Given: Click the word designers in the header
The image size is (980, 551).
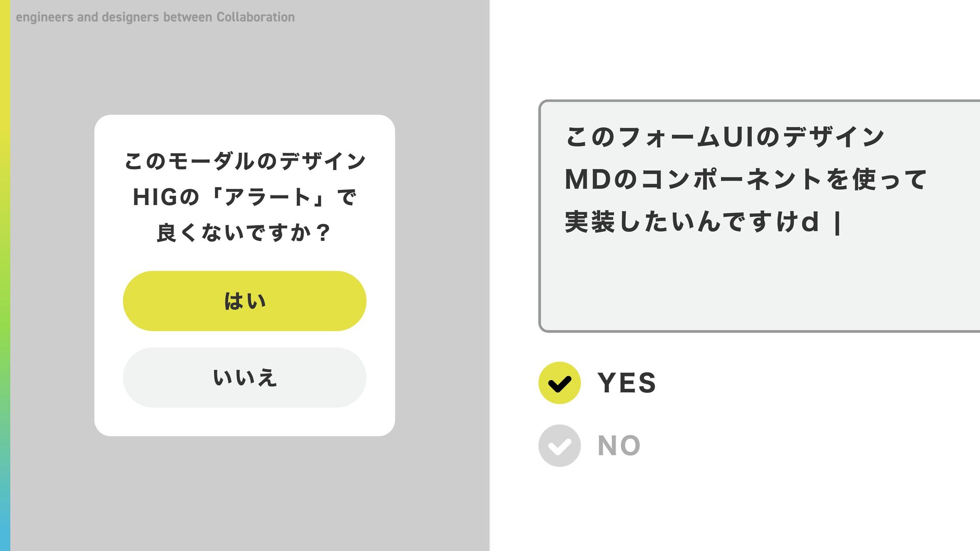Looking at the screenshot, I should 130,17.
